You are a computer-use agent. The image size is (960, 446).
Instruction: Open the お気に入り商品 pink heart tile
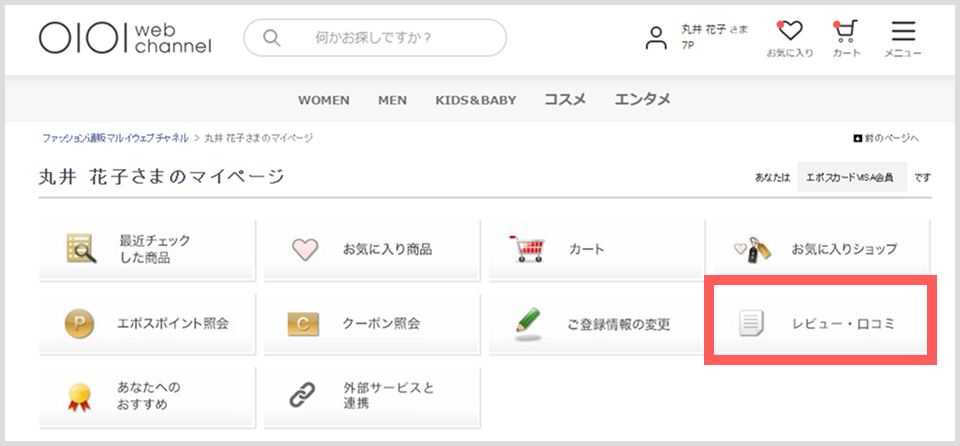pos(372,249)
